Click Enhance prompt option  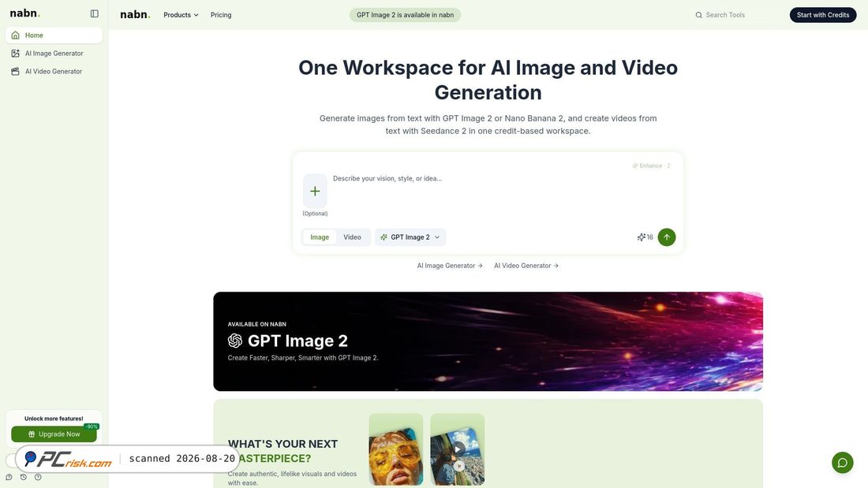[652, 166]
